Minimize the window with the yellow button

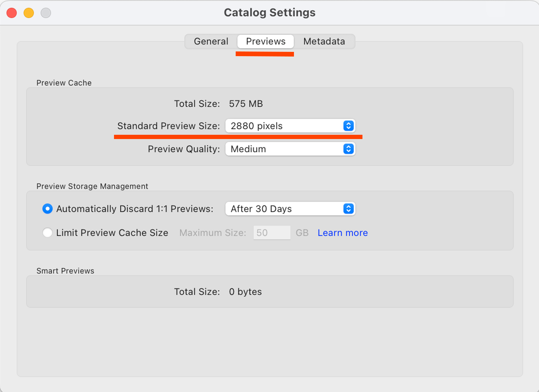point(29,13)
